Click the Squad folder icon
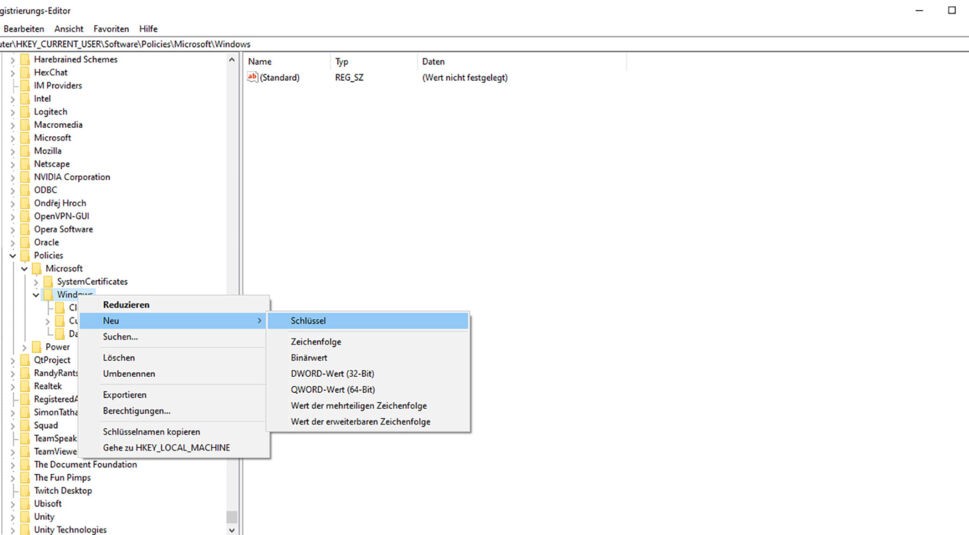Image resolution: width=969 pixels, height=535 pixels. [25, 426]
